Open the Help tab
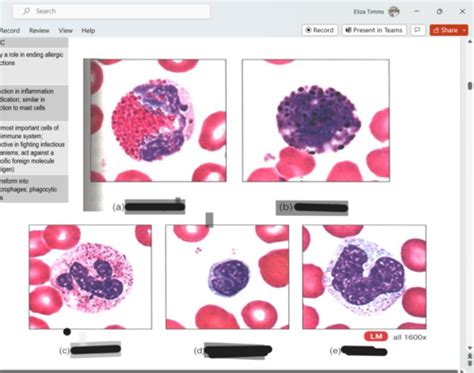 click(x=88, y=31)
